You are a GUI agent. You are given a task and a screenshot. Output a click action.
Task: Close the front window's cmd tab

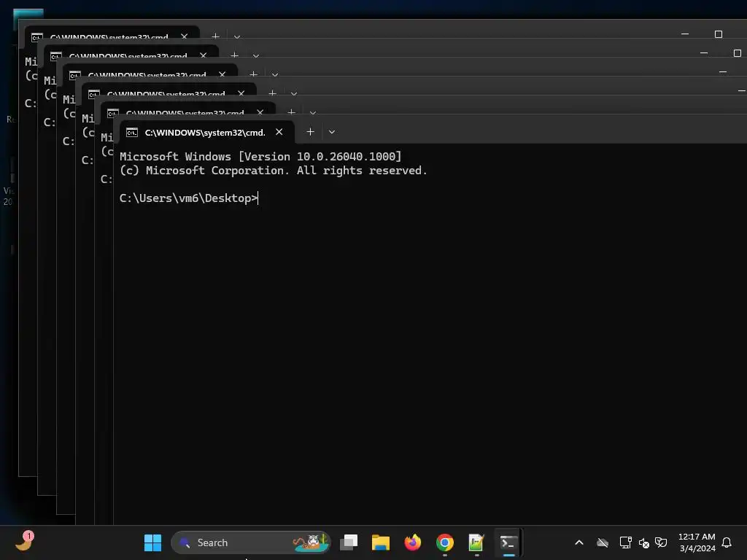point(279,132)
